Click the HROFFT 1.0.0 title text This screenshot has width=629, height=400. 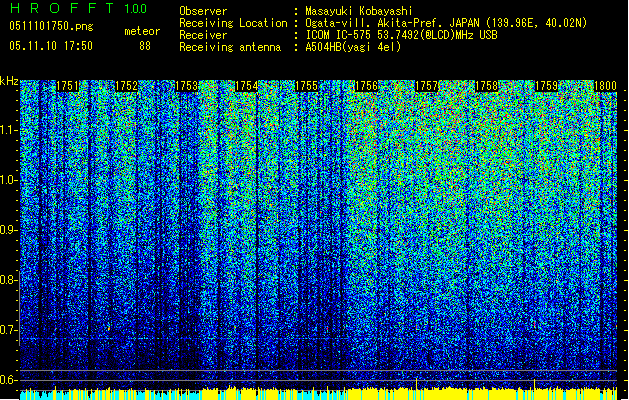(x=79, y=8)
